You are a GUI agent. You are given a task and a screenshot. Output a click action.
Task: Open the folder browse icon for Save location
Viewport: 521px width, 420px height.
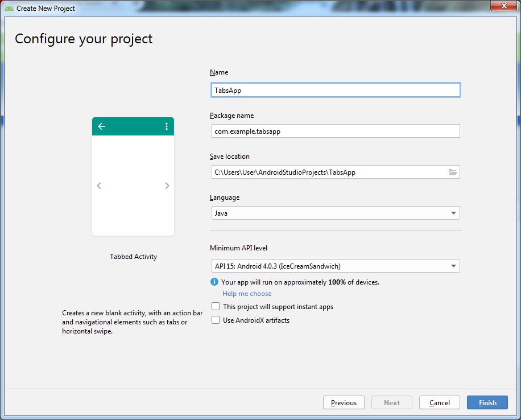[453, 172]
